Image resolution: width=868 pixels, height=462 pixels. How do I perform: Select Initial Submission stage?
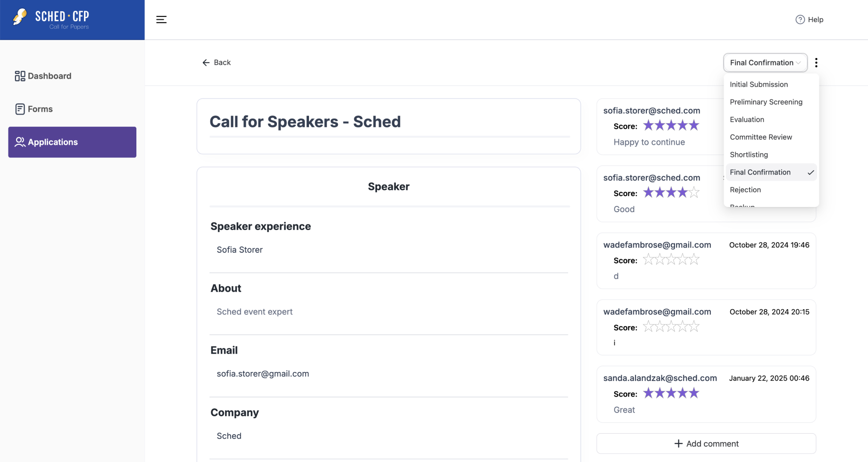coord(771,84)
